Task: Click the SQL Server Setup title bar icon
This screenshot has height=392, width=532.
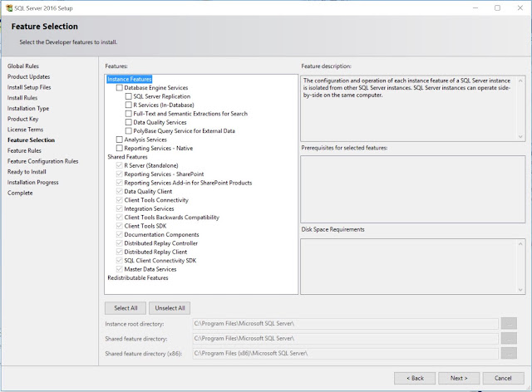Action: click(9, 7)
